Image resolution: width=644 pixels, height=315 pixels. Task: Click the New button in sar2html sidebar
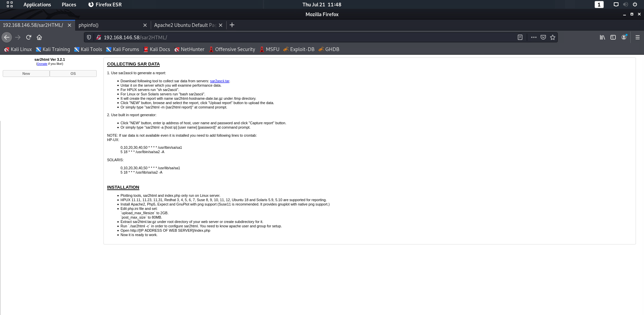coord(26,74)
